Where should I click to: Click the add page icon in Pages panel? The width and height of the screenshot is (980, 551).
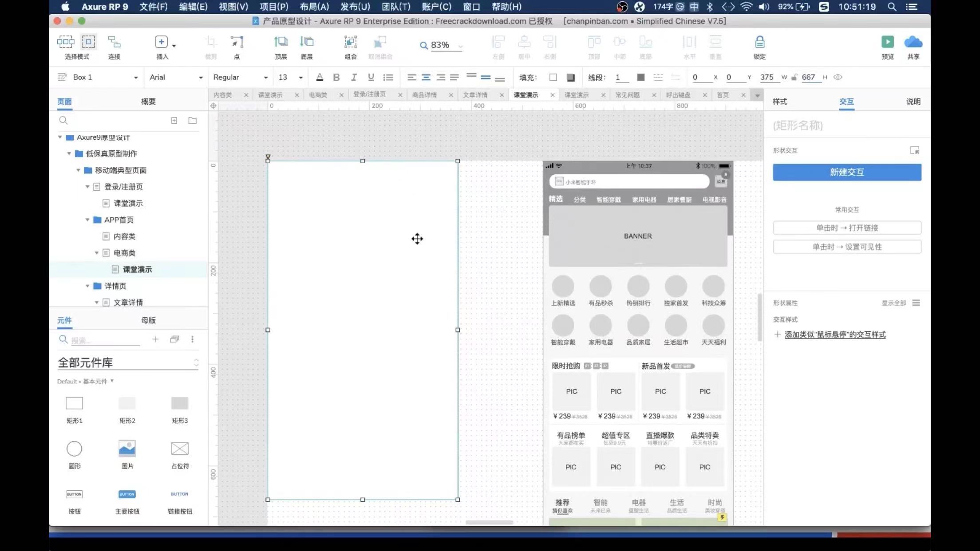pyautogui.click(x=174, y=121)
